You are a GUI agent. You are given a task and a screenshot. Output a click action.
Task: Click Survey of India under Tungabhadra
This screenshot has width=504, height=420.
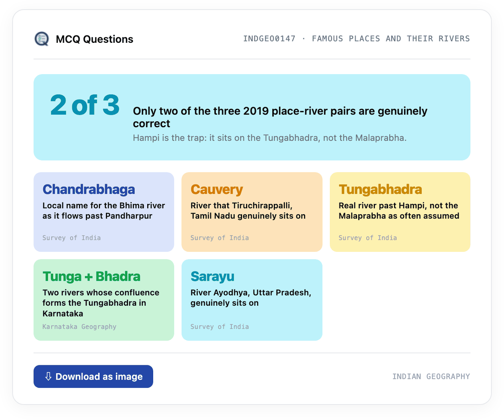pos(368,238)
